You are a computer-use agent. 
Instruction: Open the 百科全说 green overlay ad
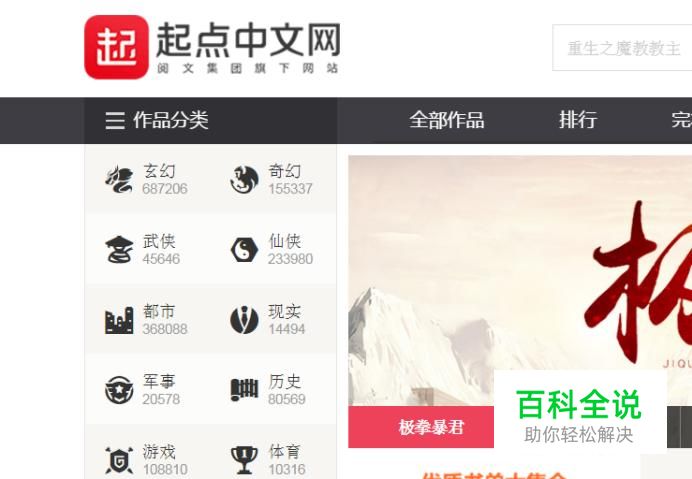[x=580, y=415]
